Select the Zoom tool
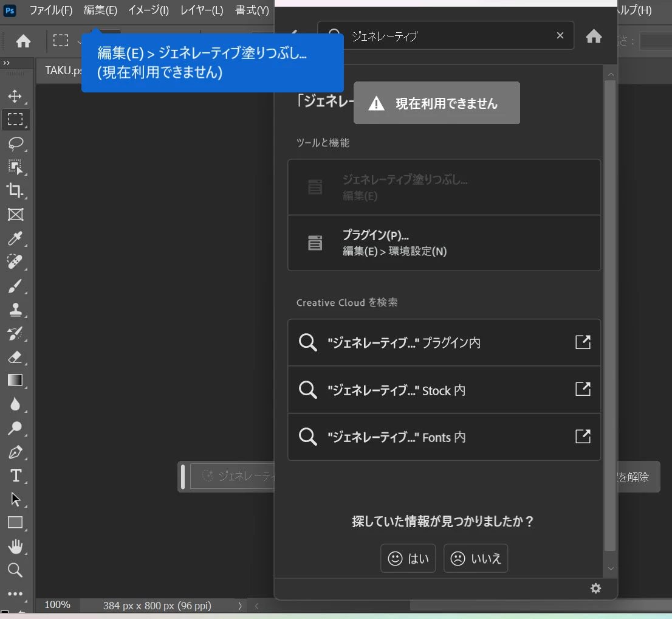Viewport: 672px width, 619px height. point(15,570)
